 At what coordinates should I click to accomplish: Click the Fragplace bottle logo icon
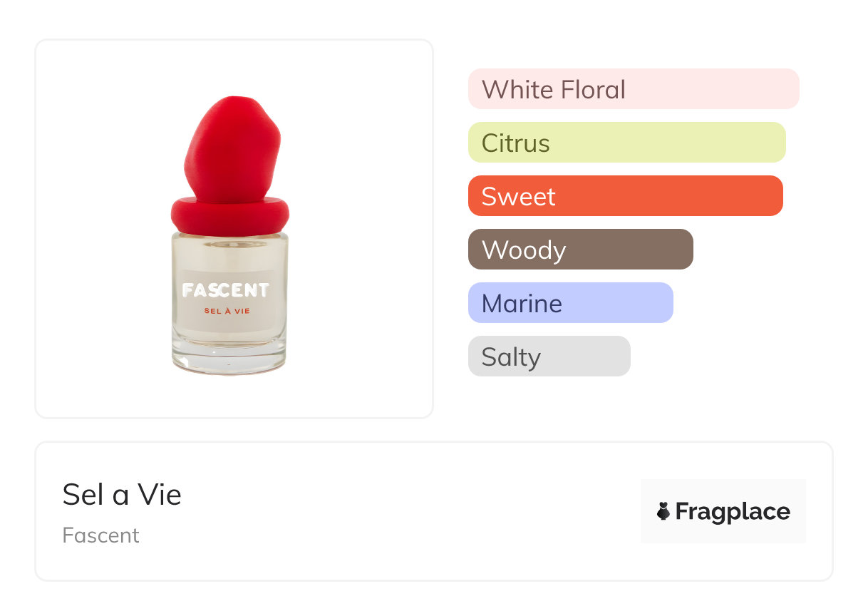tap(663, 511)
